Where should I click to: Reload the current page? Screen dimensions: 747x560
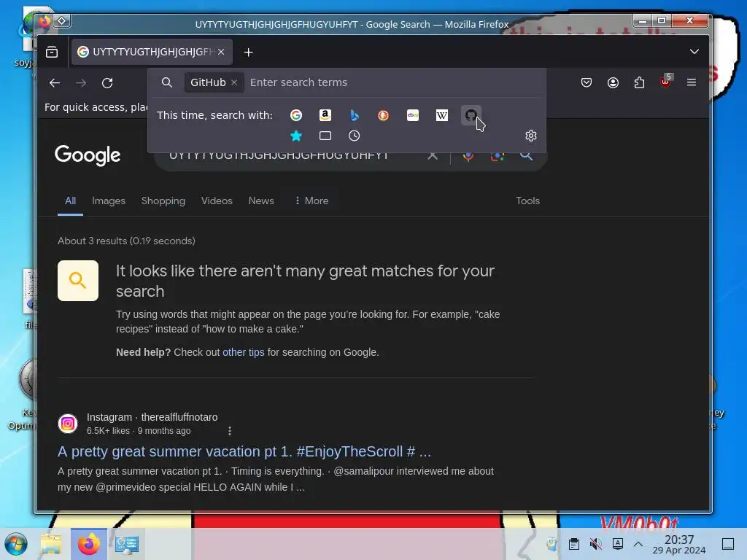click(107, 83)
